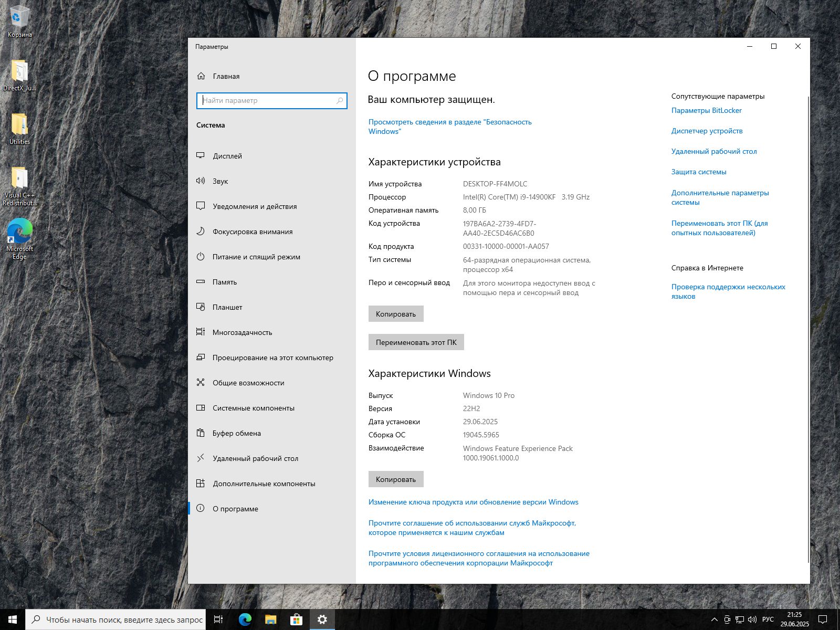Screen dimensions: 840x630
Task: Click the Home (Главная) house icon
Action: coord(201,76)
